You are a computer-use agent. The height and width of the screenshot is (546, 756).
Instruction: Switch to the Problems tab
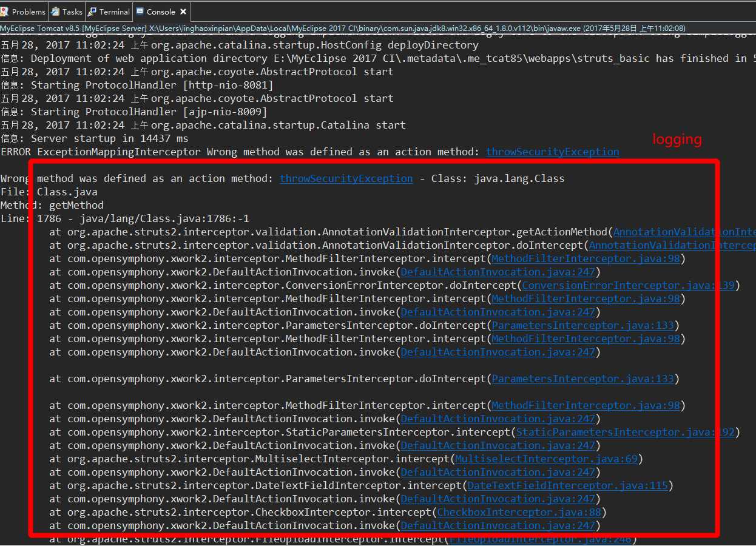(x=23, y=12)
